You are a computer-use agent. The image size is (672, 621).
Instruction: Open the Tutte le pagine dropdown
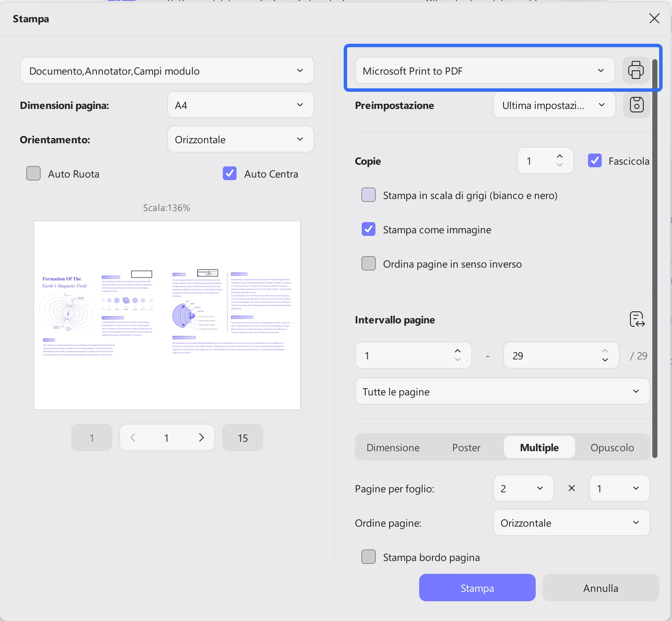pyautogui.click(x=502, y=392)
